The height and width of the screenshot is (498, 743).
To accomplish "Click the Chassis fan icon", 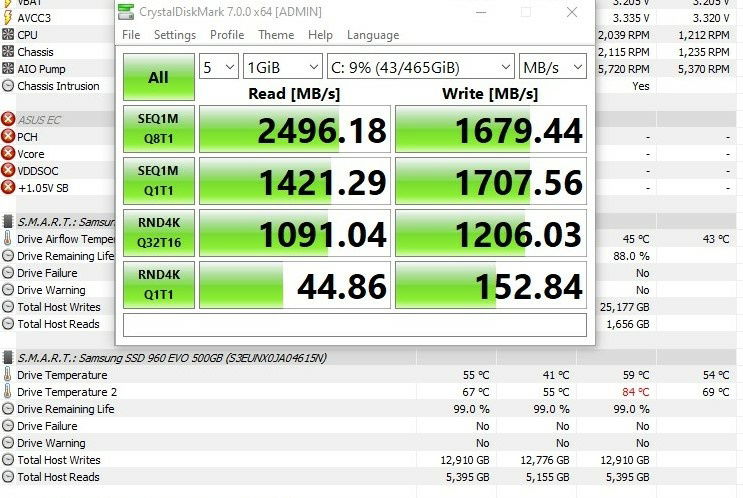I will click(8, 52).
